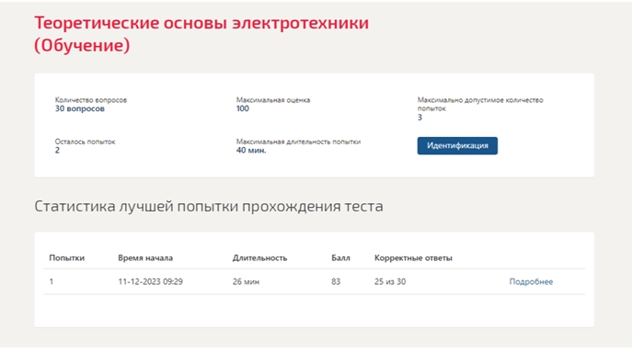The height and width of the screenshot is (353, 644).
Task: Click the Статистика лучшей попытки прохождения теста heading
Action: (209, 206)
